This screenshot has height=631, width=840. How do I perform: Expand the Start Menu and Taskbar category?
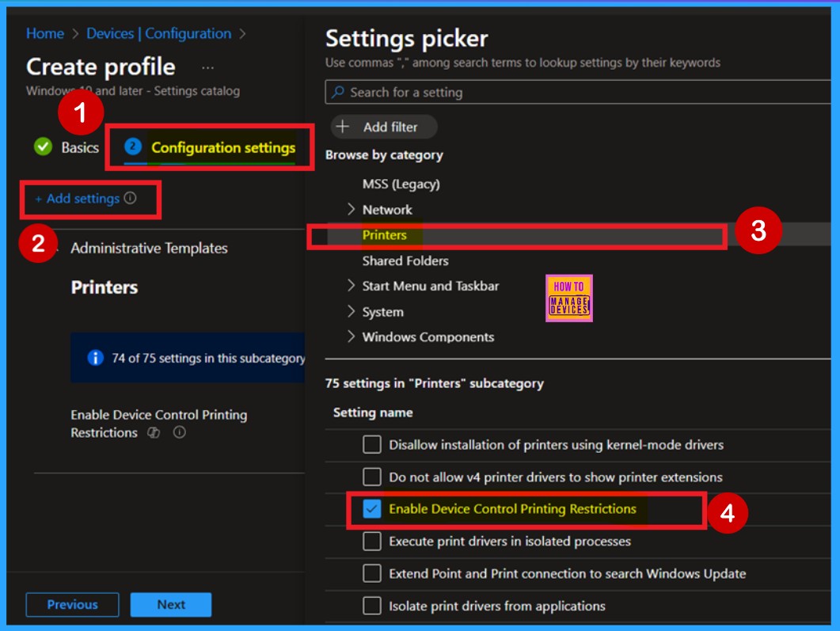(352, 286)
